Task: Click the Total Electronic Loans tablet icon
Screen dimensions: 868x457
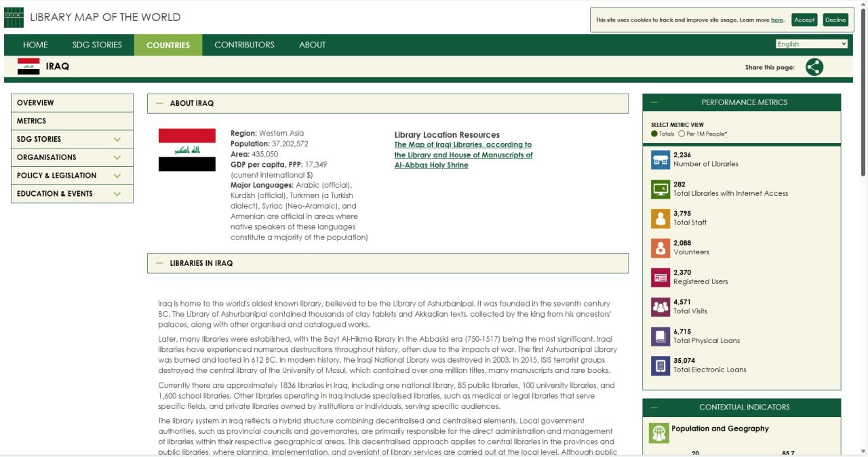Action: [x=660, y=365]
